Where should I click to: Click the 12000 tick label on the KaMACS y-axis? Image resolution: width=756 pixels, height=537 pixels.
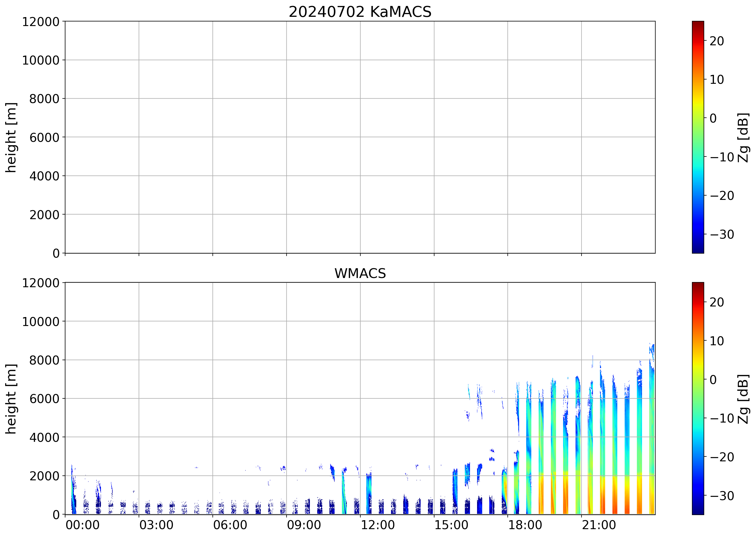pos(41,22)
